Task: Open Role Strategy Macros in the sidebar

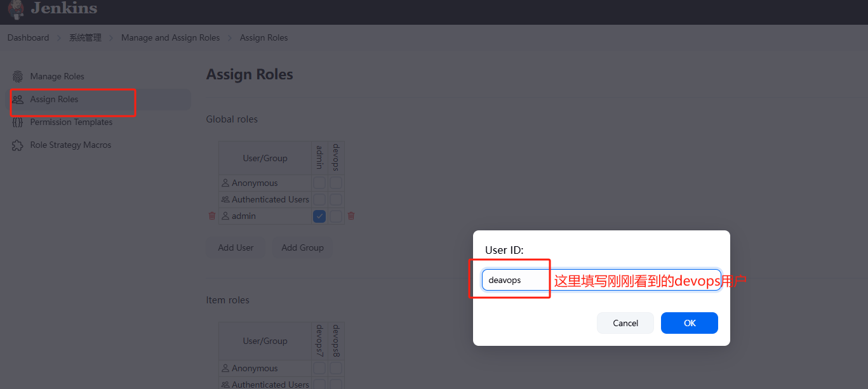Action: tap(98, 145)
